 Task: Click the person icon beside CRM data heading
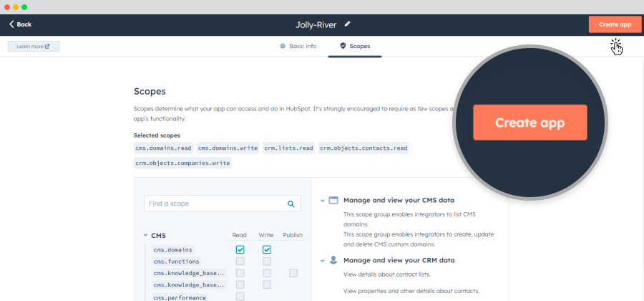click(333, 260)
